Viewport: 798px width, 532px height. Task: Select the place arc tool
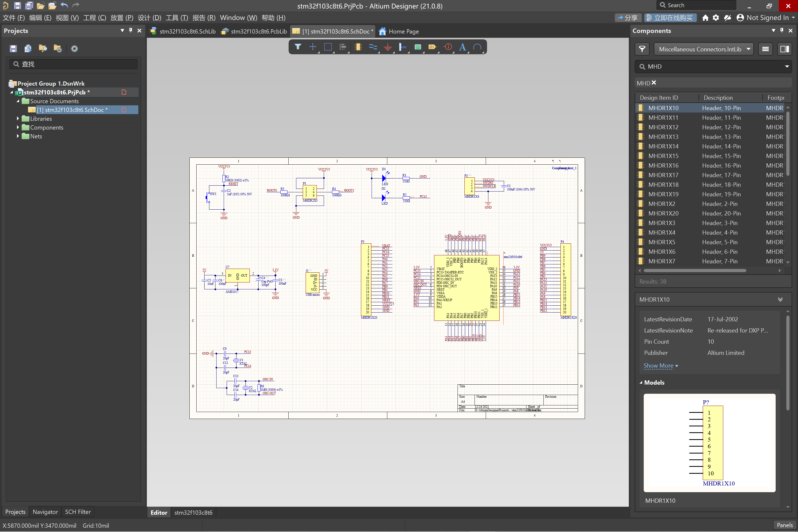[x=477, y=47]
